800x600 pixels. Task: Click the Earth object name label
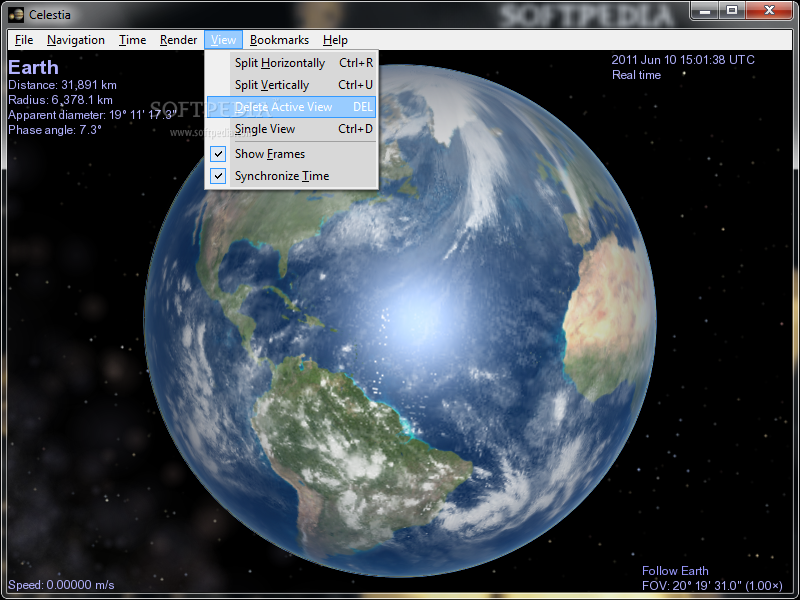pyautogui.click(x=34, y=67)
